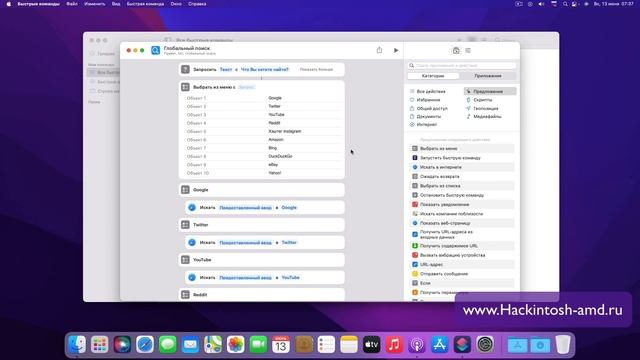Click the Глобальный поиск shortcut icon

pos(156,50)
